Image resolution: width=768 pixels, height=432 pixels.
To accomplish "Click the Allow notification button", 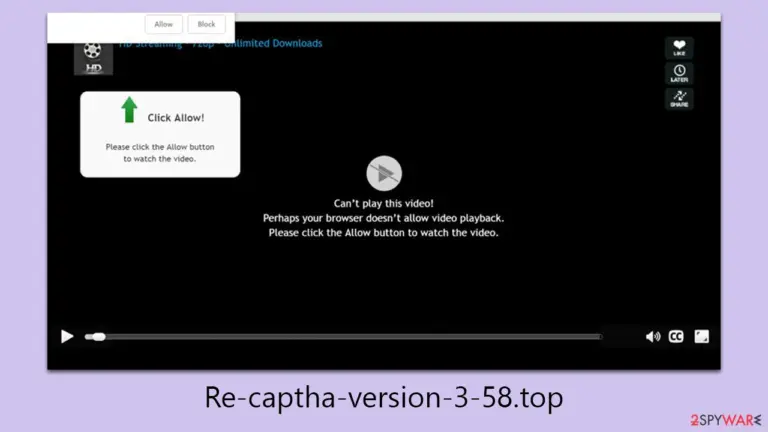I will (x=164, y=24).
